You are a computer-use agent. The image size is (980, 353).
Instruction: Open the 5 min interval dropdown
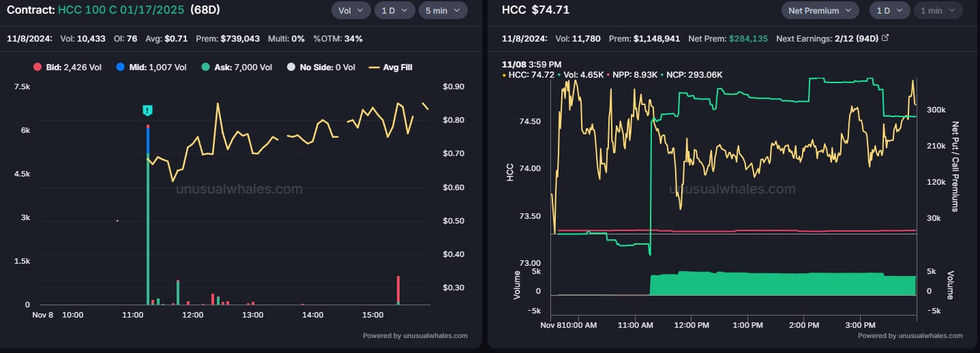(x=443, y=10)
